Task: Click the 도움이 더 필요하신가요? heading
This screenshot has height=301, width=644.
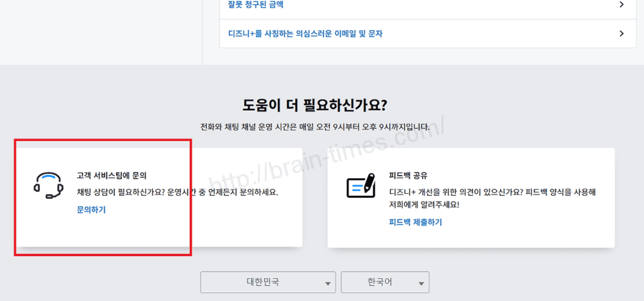Action: [x=323, y=105]
